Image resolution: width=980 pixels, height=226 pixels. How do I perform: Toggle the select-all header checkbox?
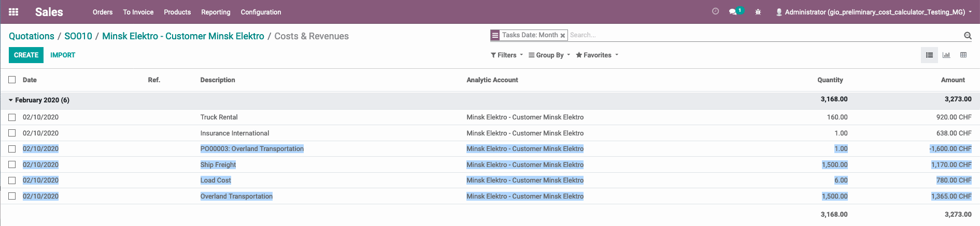pyautogui.click(x=12, y=80)
